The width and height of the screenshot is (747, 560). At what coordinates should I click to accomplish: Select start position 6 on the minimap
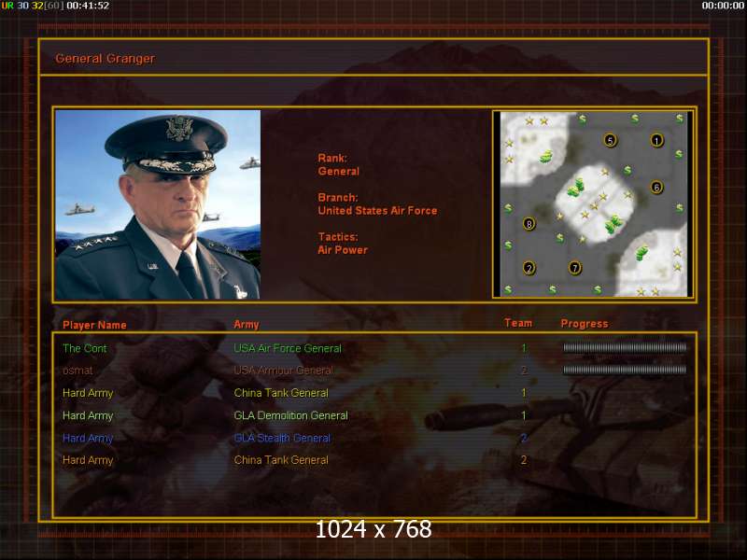click(656, 188)
